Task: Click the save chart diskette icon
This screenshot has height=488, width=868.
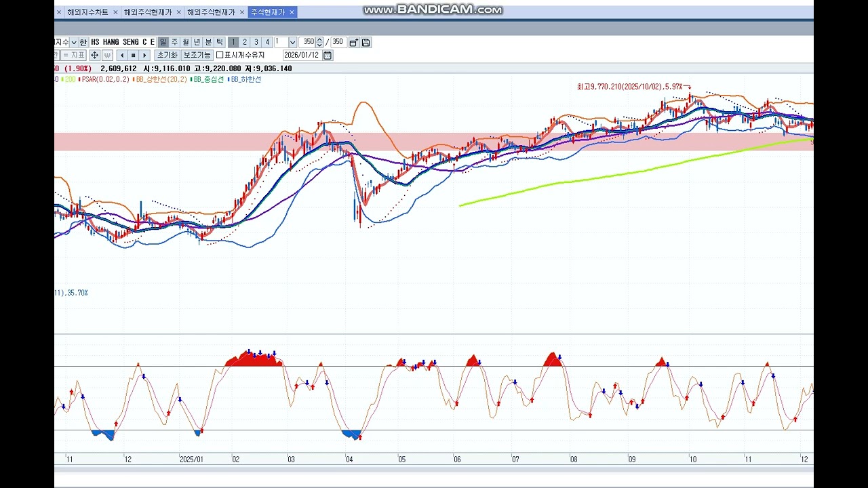Action: click(366, 42)
